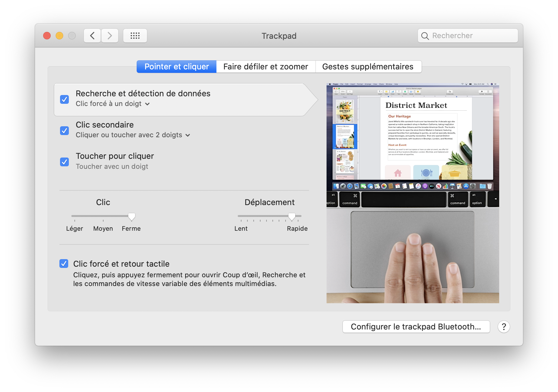Click the magnifying glass search icon
This screenshot has height=392, width=558.
click(425, 36)
